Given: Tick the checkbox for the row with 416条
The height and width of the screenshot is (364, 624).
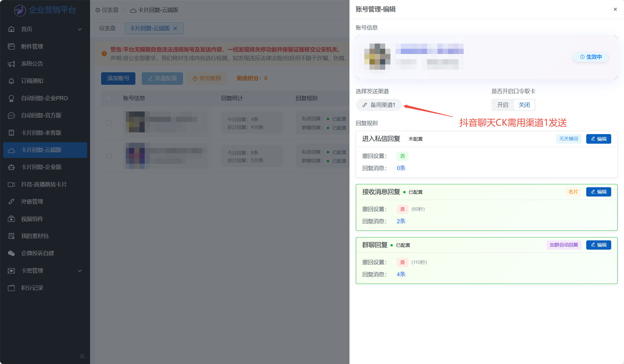Looking at the screenshot, I should (109, 123).
